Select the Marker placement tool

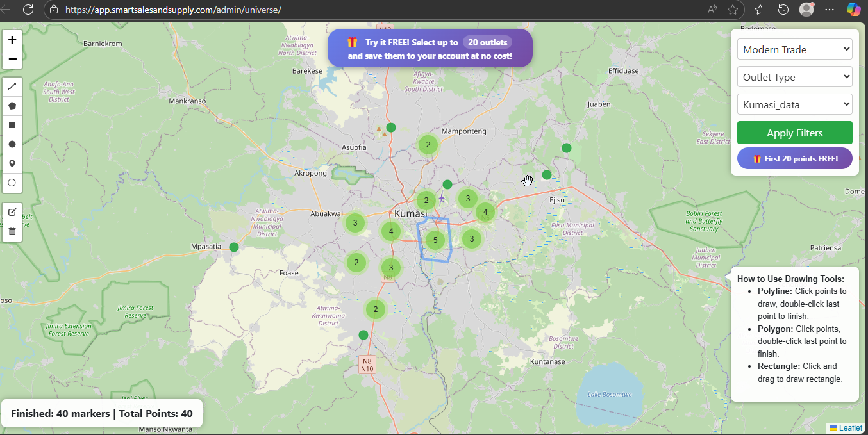click(x=12, y=163)
